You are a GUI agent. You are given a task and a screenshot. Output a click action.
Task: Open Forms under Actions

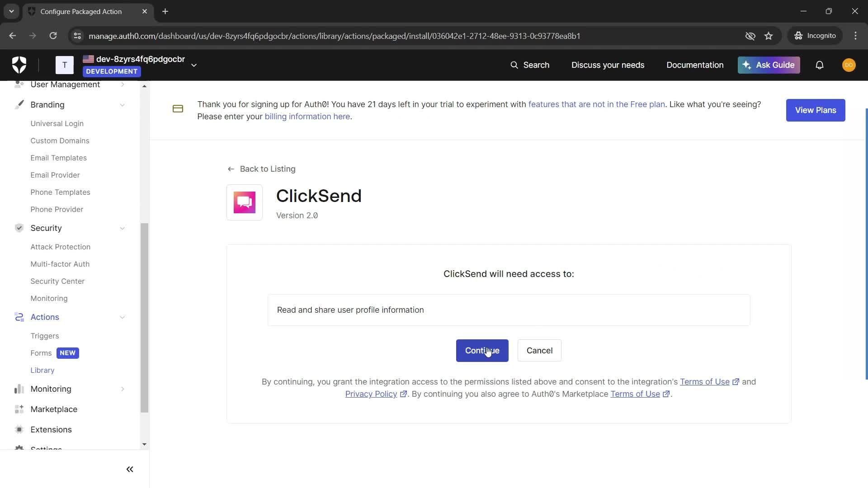point(41,353)
